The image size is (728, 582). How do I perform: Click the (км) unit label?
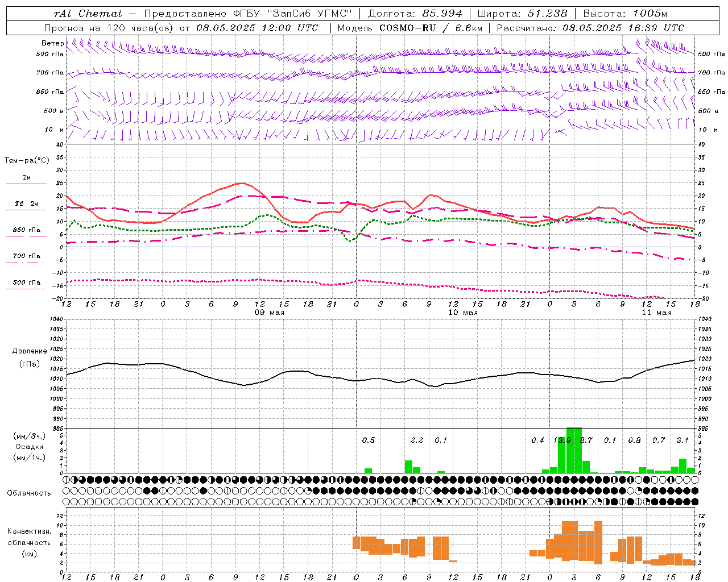point(29,554)
